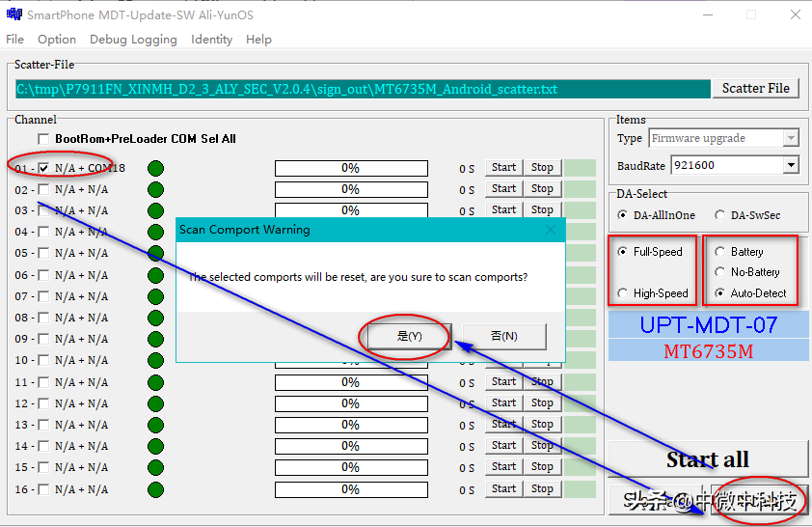Screen dimensions: 812x527
Task: Check the channel 16 checkbox
Action: [43, 489]
